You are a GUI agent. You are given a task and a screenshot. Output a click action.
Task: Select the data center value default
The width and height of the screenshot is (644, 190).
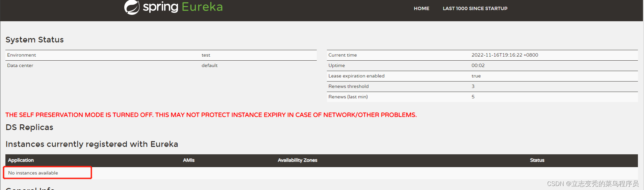click(x=209, y=65)
